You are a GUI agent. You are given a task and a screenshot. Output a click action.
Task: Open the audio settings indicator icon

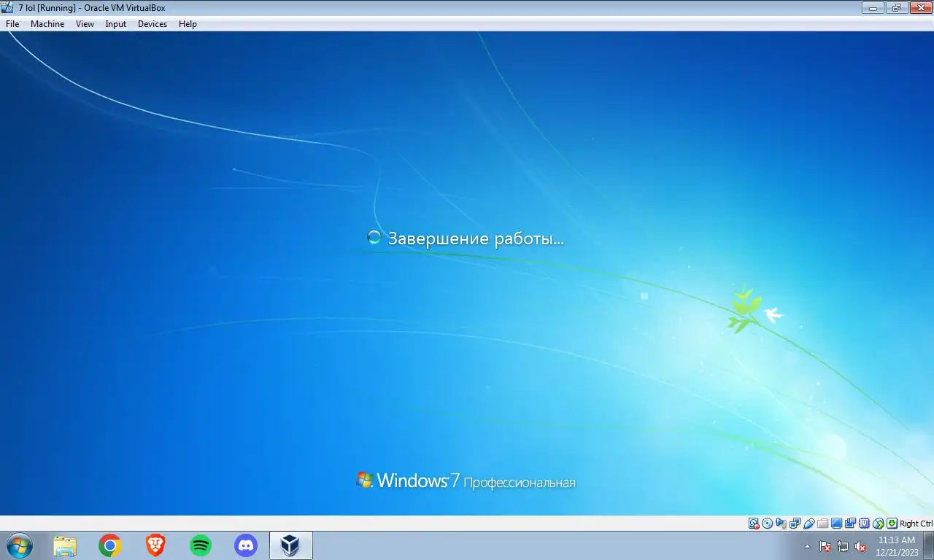(781, 524)
